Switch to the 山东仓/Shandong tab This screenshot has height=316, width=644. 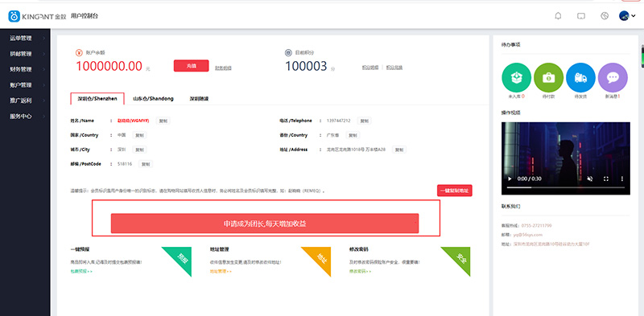pyautogui.click(x=153, y=99)
